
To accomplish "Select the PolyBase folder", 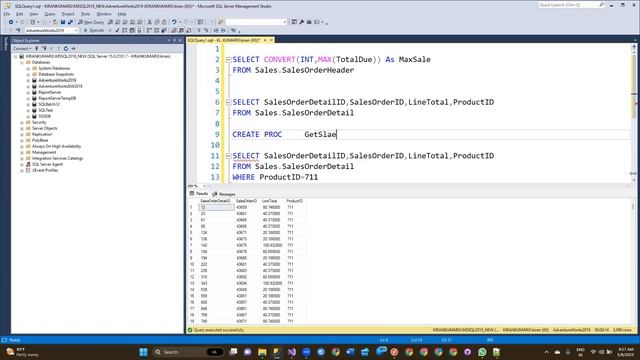I will point(40,140).
